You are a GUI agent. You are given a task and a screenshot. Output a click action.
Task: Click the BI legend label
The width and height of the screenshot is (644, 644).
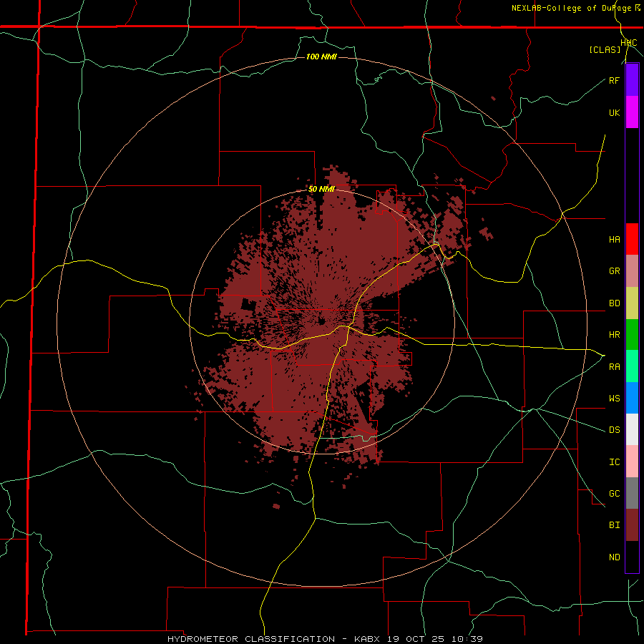point(614,525)
